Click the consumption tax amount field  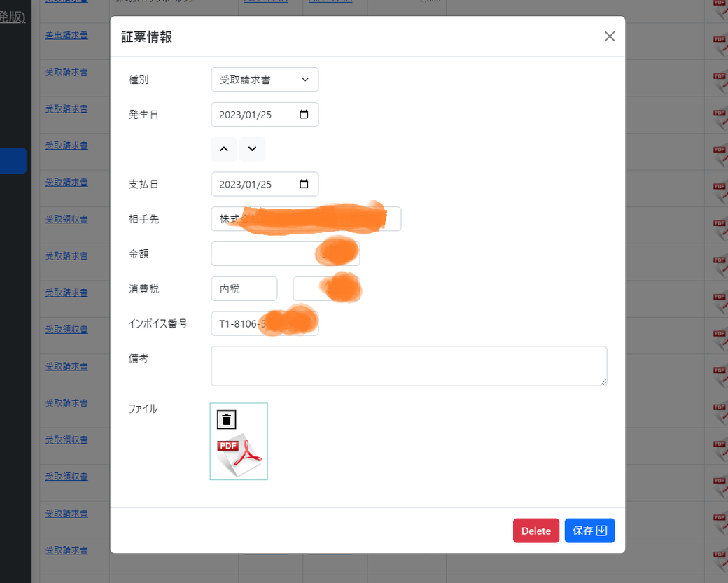pyautogui.click(x=307, y=289)
